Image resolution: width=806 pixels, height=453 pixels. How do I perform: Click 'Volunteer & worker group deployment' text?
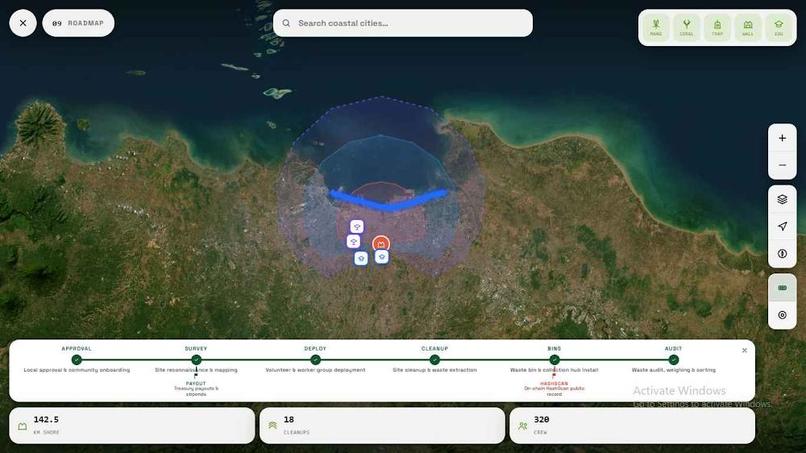point(316,370)
